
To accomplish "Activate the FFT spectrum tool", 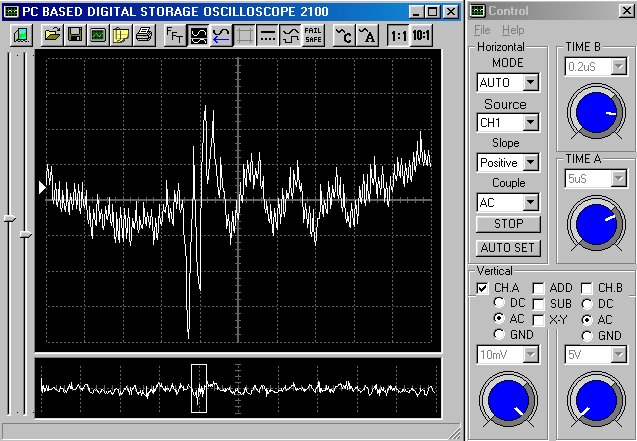I will (x=174, y=35).
